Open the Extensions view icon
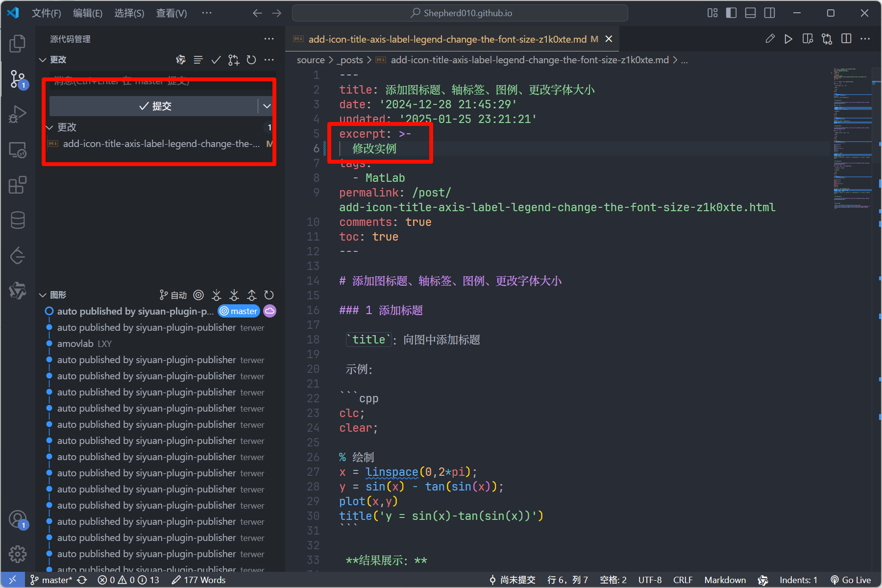882x588 pixels. [18, 185]
